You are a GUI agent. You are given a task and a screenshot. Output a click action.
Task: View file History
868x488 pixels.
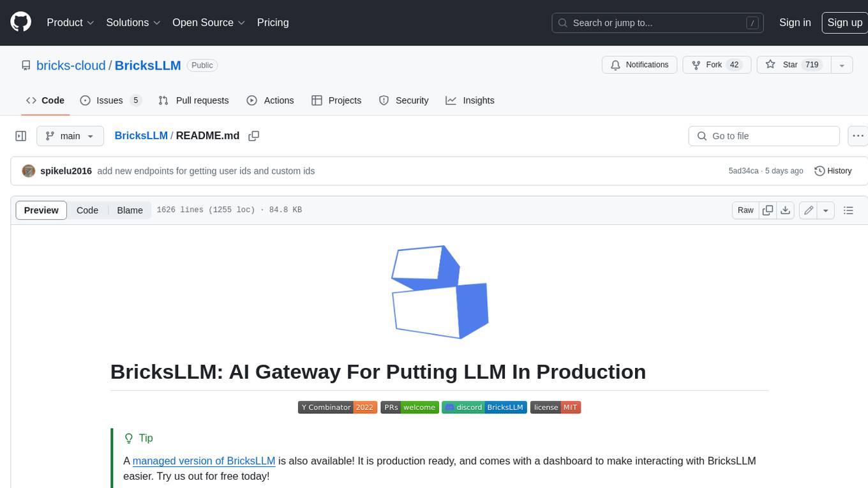[x=834, y=171]
